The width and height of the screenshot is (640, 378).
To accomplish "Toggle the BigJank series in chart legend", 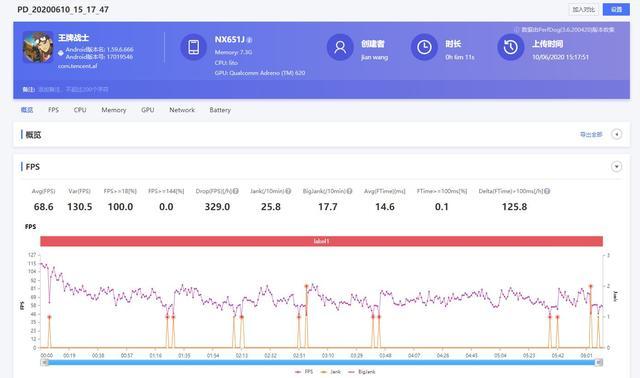I will [362, 372].
